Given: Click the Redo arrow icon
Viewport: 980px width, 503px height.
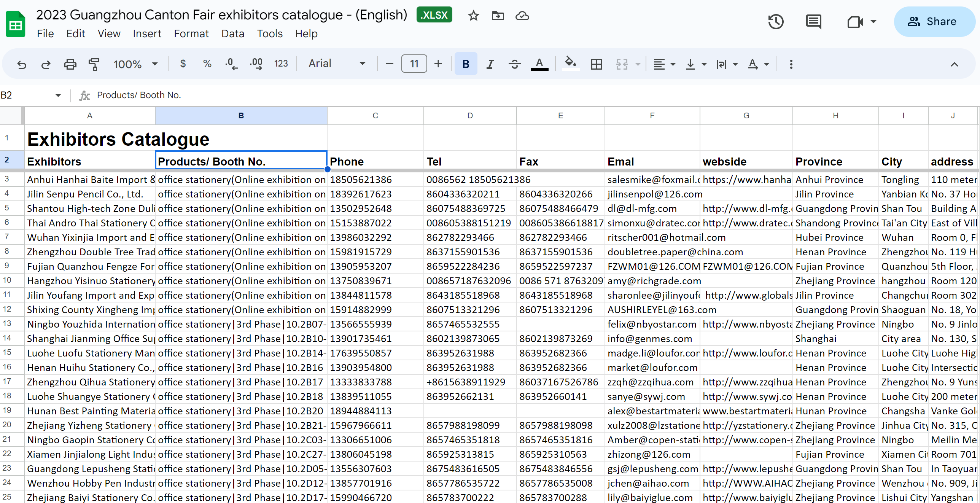Looking at the screenshot, I should (46, 64).
